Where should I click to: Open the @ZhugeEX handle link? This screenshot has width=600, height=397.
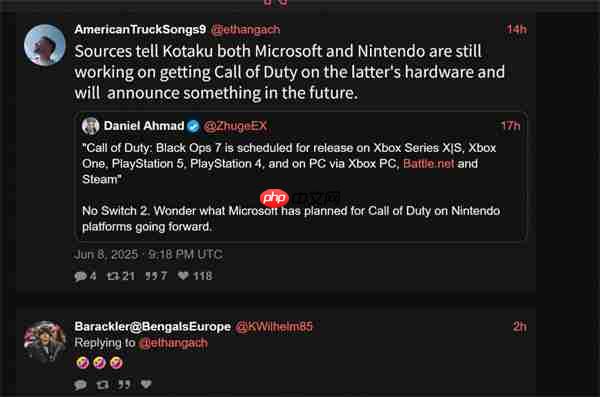coord(235,126)
